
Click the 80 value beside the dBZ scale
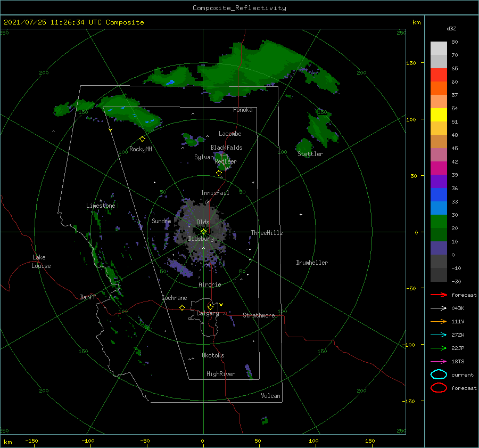tap(455, 42)
